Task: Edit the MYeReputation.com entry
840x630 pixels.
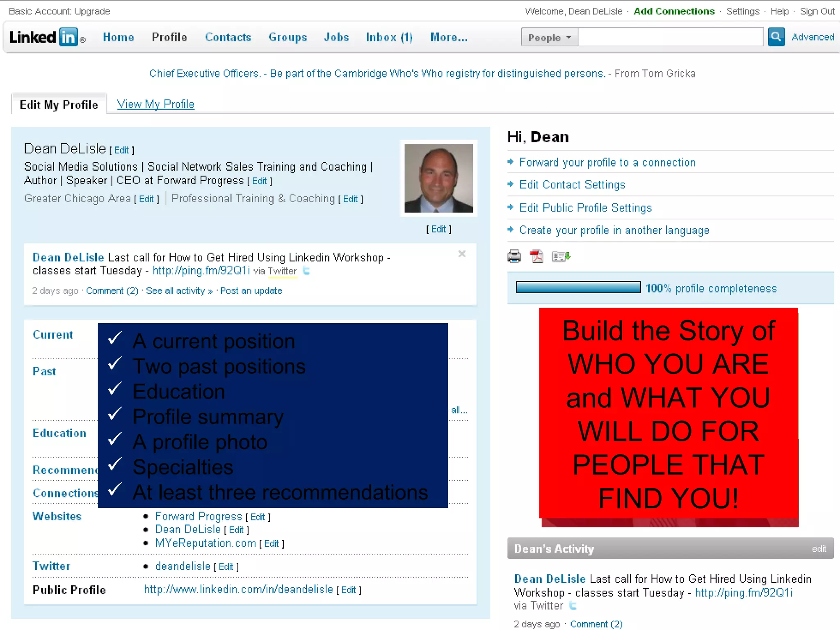Action: coord(271,544)
